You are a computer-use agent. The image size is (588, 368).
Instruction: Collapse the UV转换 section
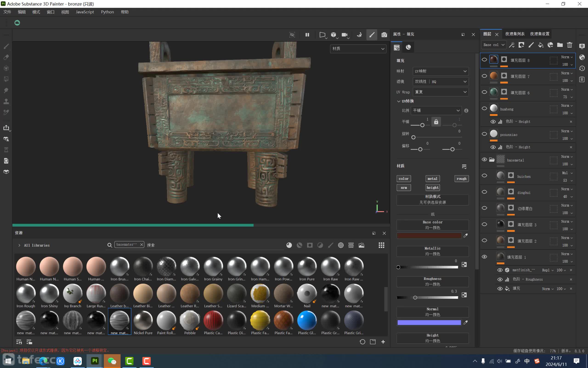coord(399,101)
